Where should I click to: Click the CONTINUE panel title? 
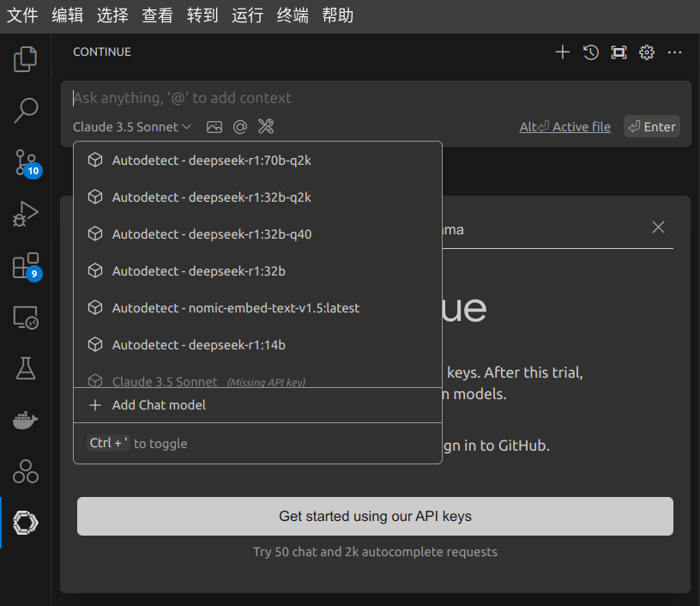[x=102, y=52]
